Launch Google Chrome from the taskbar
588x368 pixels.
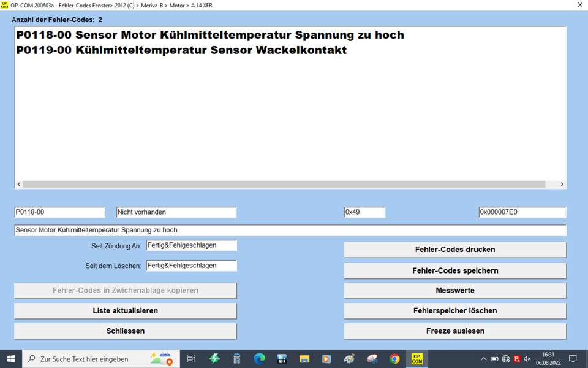tap(394, 359)
